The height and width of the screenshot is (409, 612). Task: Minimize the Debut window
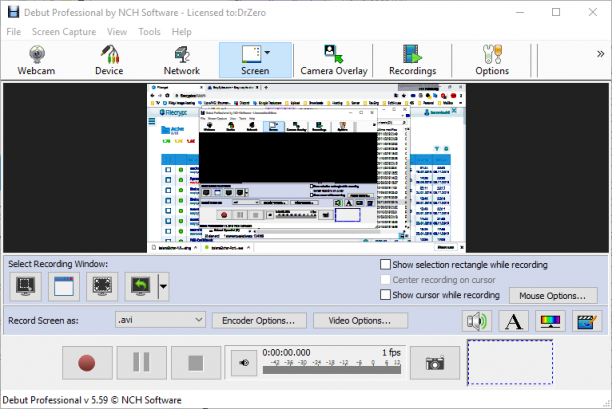point(520,12)
